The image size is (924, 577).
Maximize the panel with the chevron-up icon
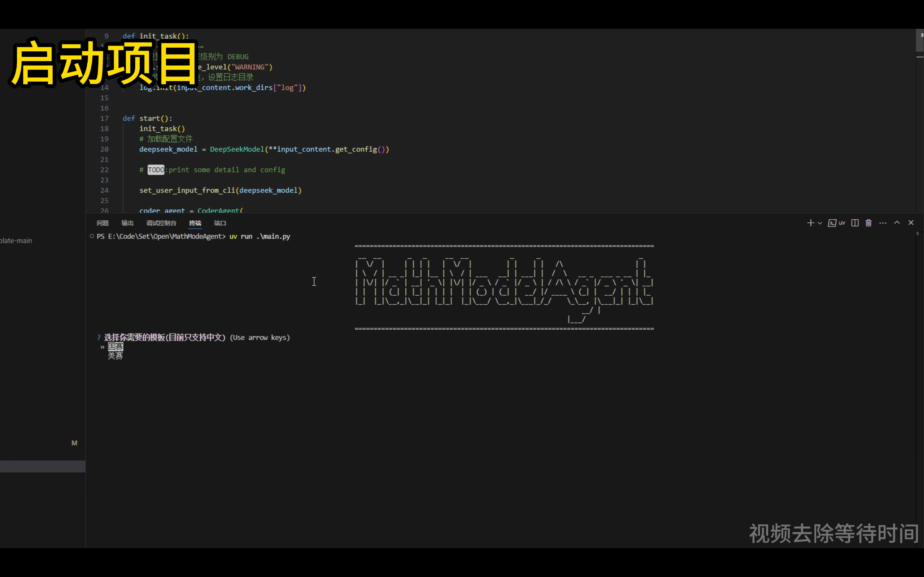point(897,223)
